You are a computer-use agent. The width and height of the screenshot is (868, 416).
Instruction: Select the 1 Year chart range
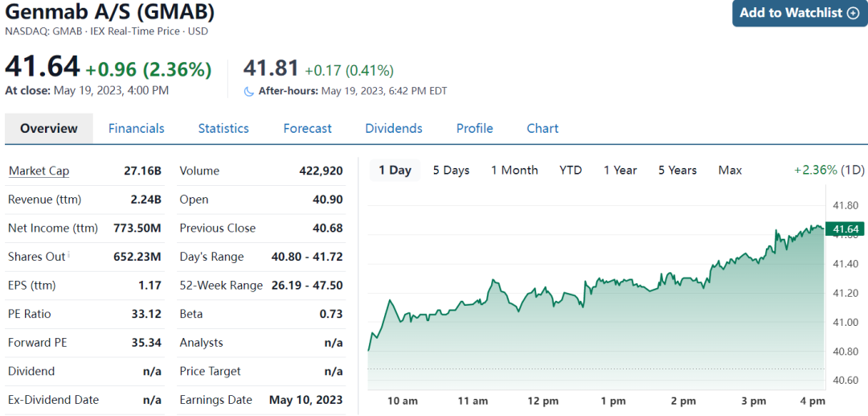[620, 171]
